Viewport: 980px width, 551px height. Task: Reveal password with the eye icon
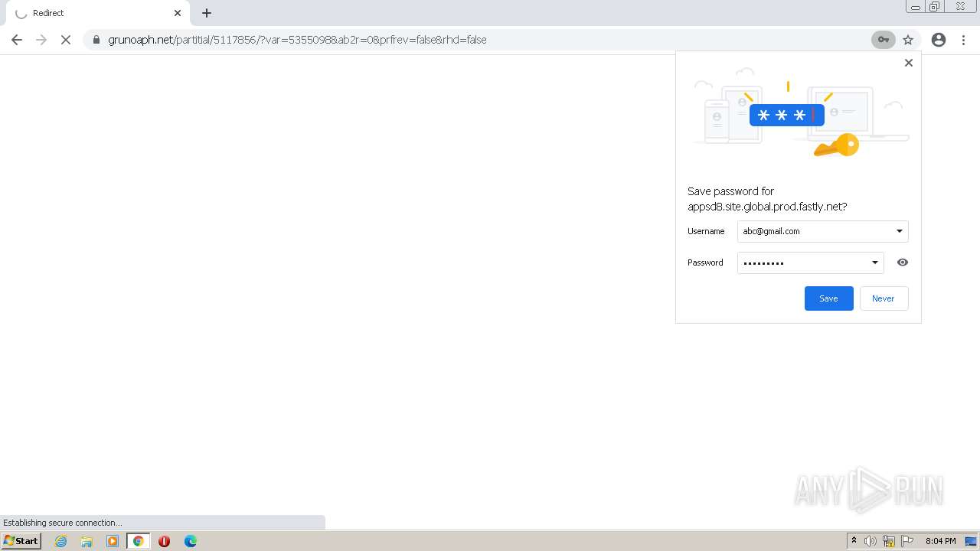903,262
